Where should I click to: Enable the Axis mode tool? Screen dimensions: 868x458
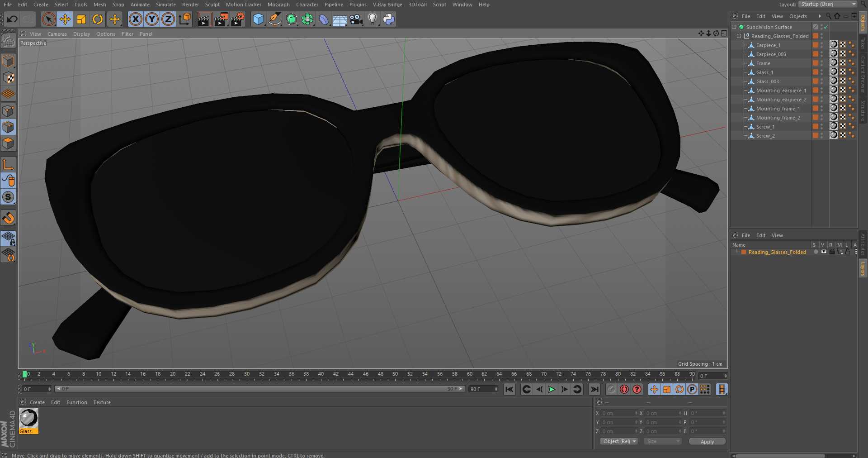point(8,164)
